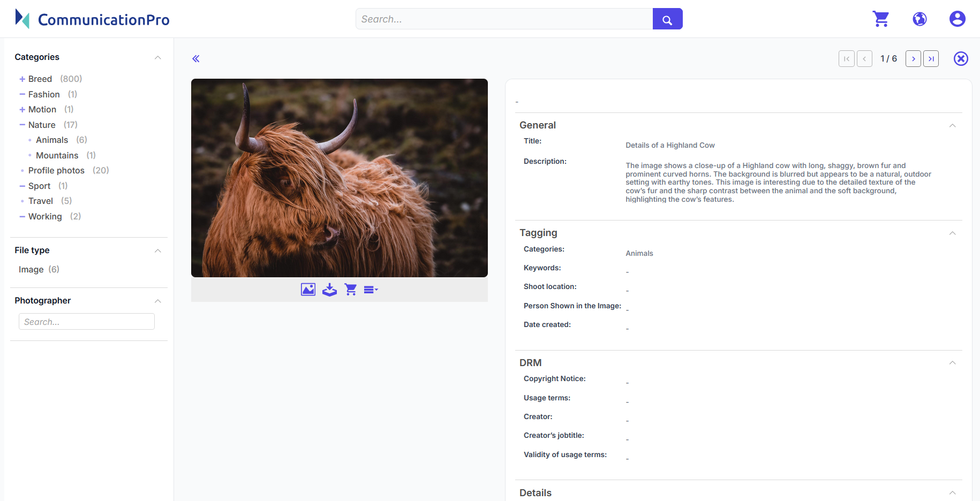Filter by Image file type
This screenshot has width=980, height=501.
[x=31, y=270]
